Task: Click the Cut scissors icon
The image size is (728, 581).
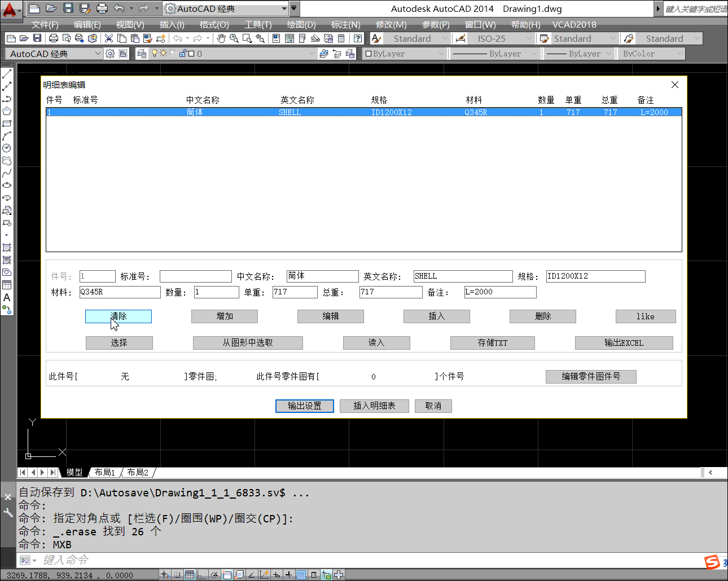Action: [x=109, y=38]
